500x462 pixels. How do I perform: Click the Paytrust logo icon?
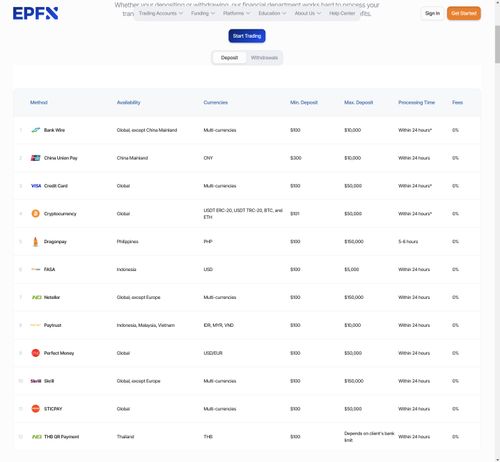(x=36, y=325)
